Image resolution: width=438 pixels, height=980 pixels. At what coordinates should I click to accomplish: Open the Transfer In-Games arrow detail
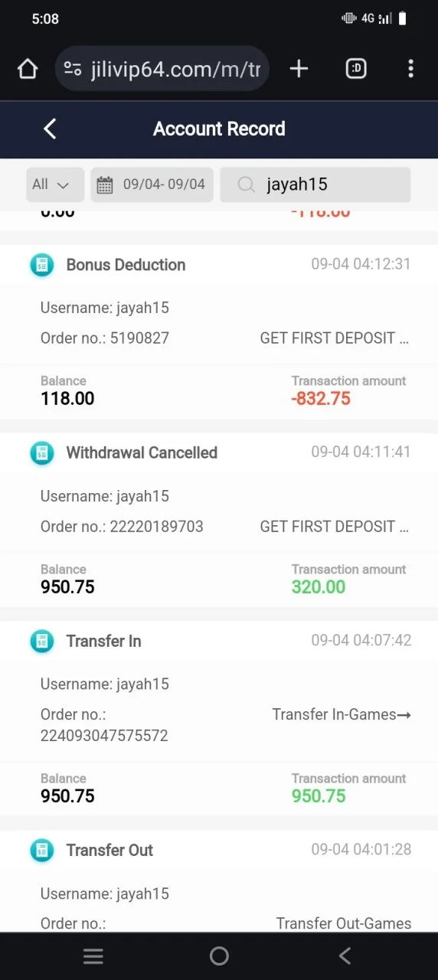405,715
